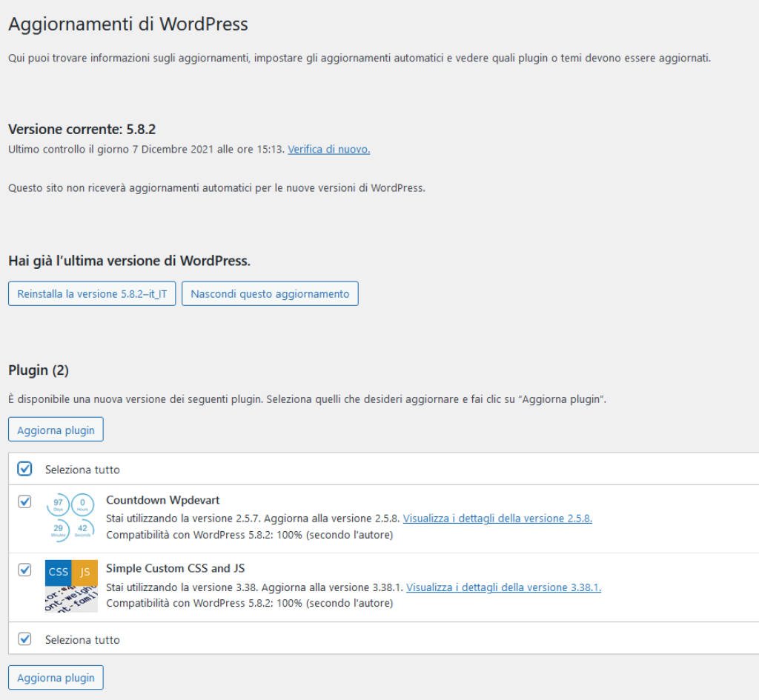Screen dimensions: 759x700
Task: Click Stai utilizzando la versione 3.38 text
Action: tap(184, 587)
